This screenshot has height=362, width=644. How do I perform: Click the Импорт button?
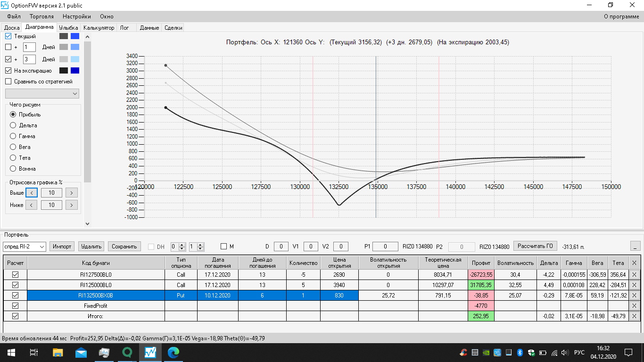tap(62, 246)
